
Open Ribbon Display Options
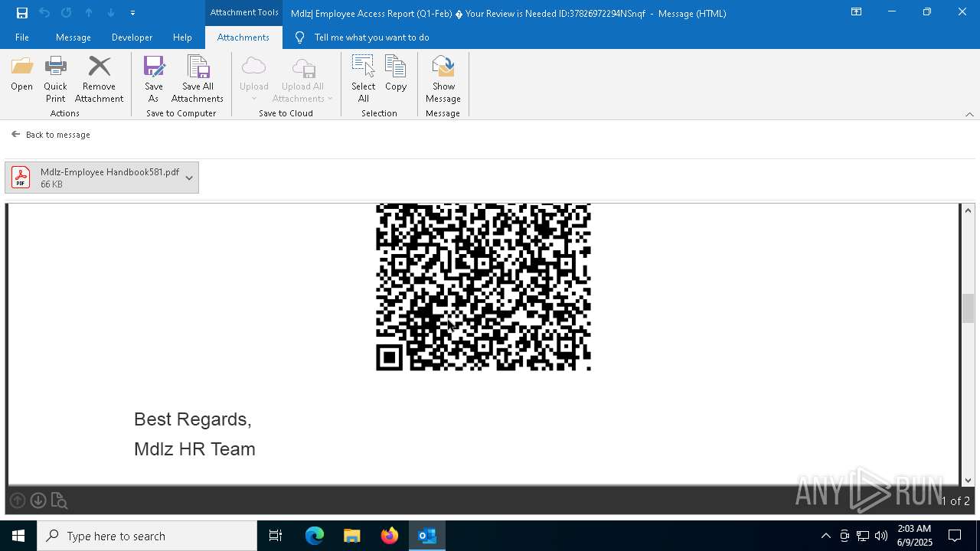[x=857, y=12]
